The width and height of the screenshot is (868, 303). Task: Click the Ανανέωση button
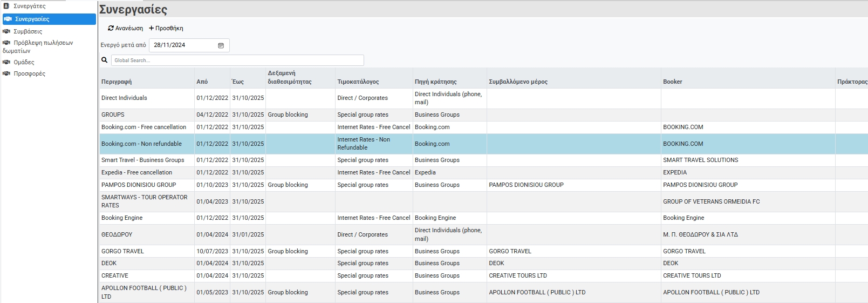[126, 28]
